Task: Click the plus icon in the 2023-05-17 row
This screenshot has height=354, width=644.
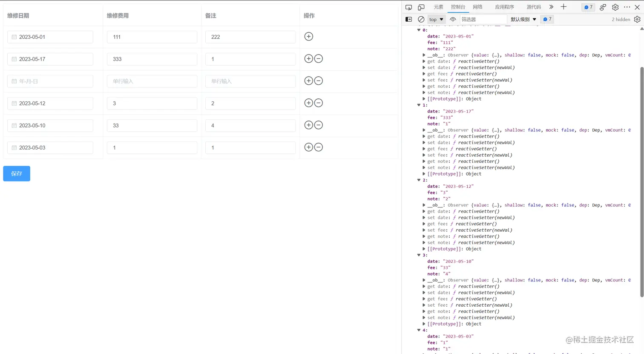Action: [309, 59]
